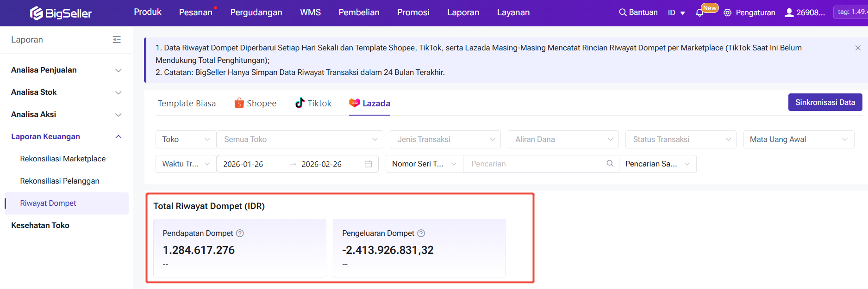Click the BigSeller logo

61,13
